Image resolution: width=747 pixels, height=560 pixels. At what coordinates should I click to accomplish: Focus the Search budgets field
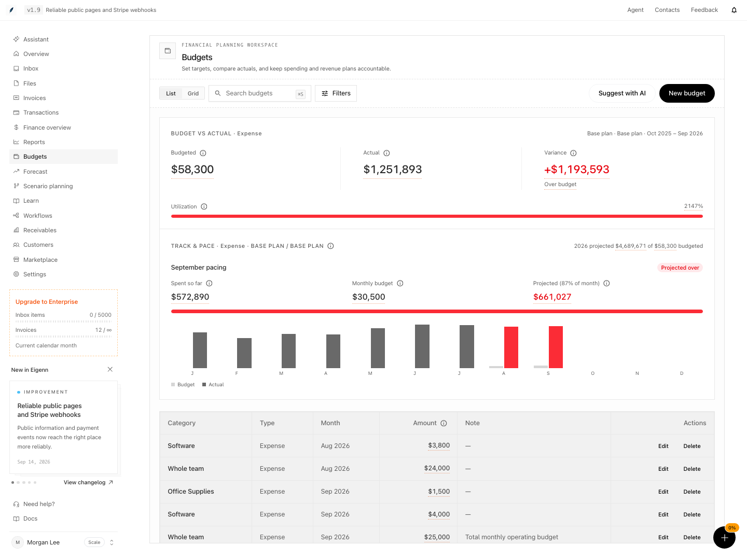click(259, 93)
